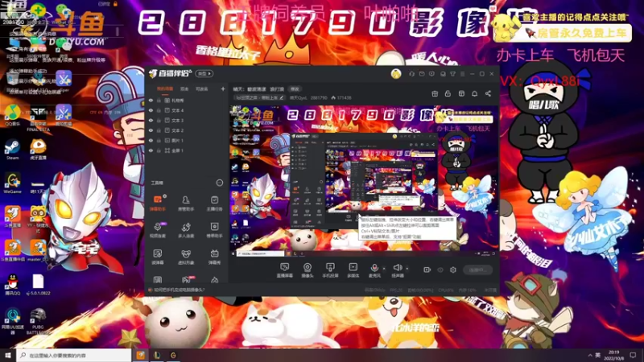This screenshot has height=362, width=644.
Task: Open the Windows Start menu
Action: click(7, 355)
